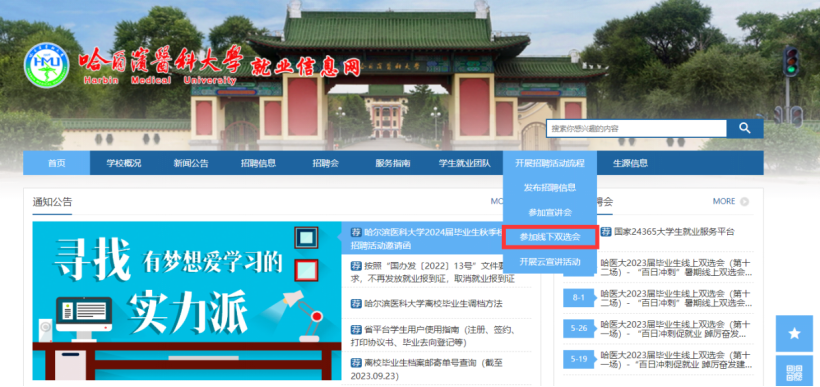Image resolution: width=820 pixels, height=387 pixels.
Task: Choose 参加宣讲会 from the dropdown
Action: [x=550, y=212]
